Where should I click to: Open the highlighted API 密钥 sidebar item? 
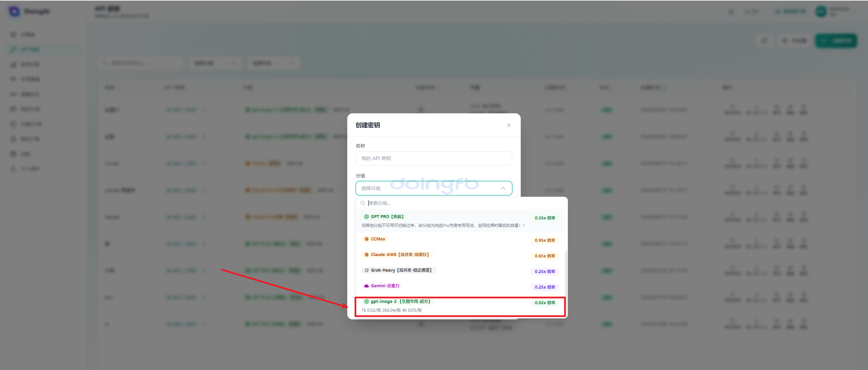[43, 50]
